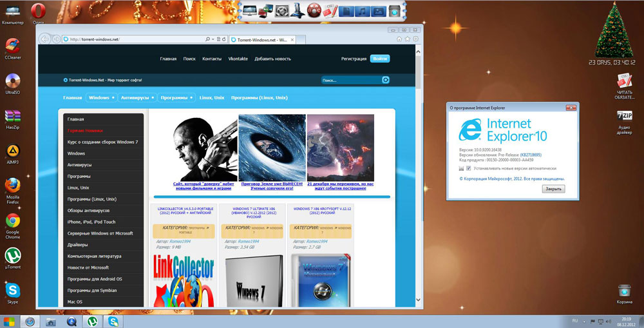Expand the Программы category dropdown
The width and height of the screenshot is (644, 328).
tap(191, 98)
